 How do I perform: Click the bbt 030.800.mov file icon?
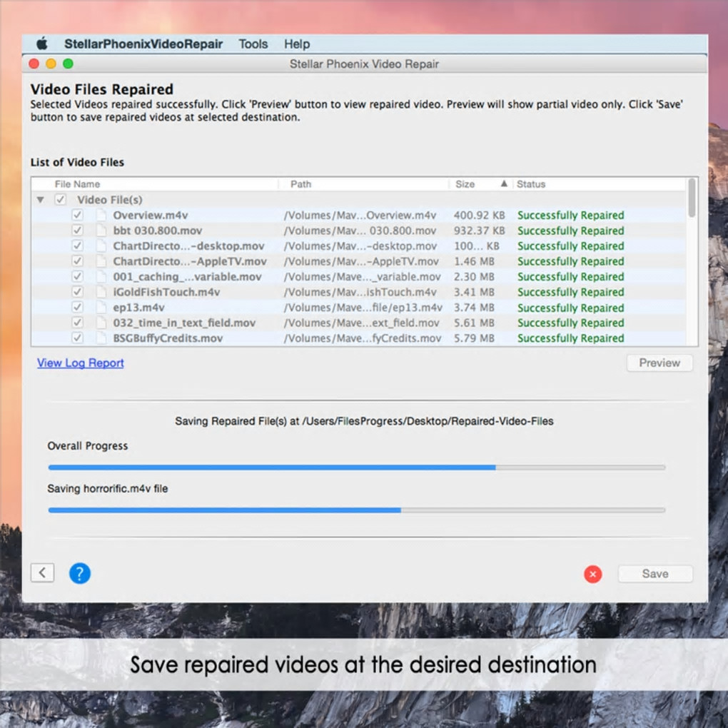101,231
